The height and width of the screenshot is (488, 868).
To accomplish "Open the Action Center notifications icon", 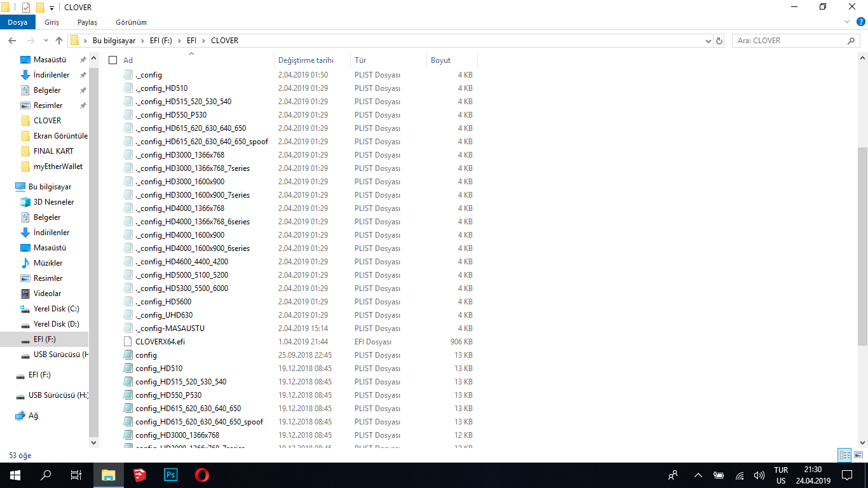I will pyautogui.click(x=846, y=475).
